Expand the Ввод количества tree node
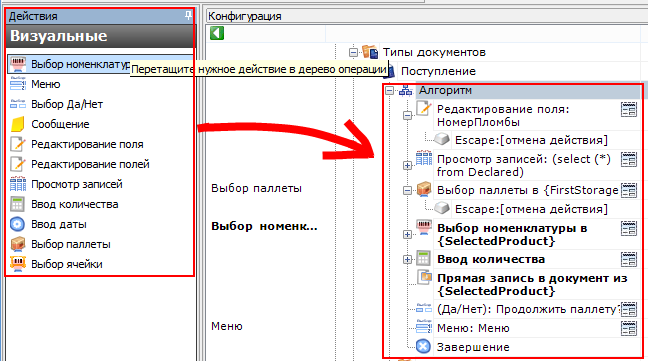 pos(407,259)
